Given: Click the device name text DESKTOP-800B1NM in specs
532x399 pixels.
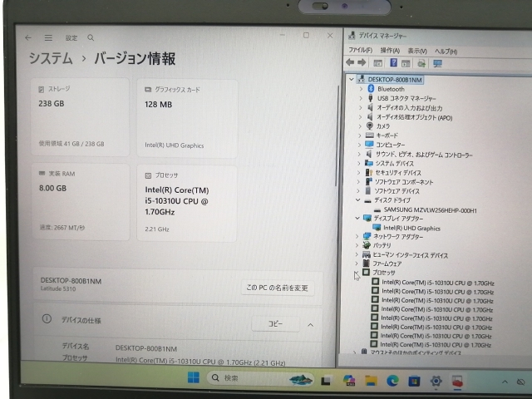Looking at the screenshot, I should tap(146, 348).
